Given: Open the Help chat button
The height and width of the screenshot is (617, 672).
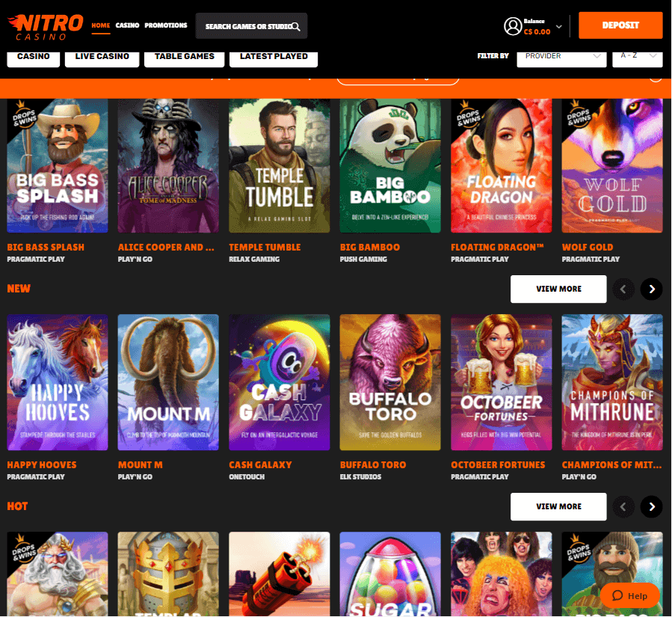Looking at the screenshot, I should pos(629,595).
